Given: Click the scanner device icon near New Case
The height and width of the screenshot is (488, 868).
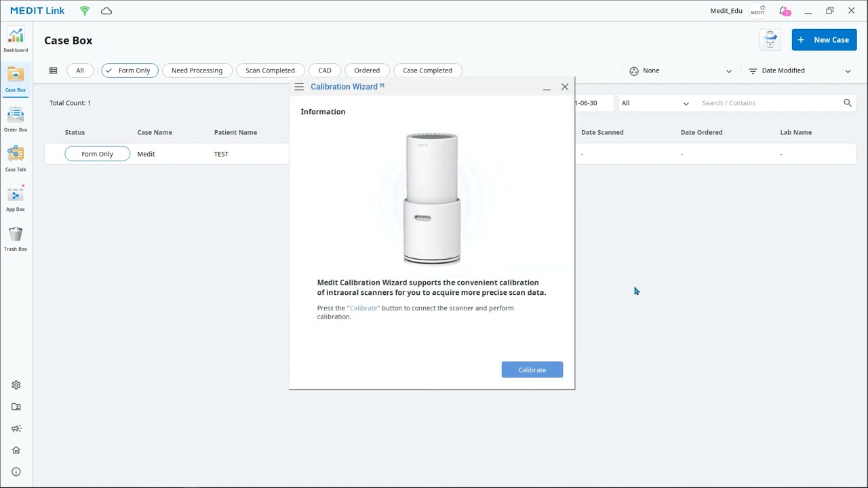Looking at the screenshot, I should click(x=770, y=40).
